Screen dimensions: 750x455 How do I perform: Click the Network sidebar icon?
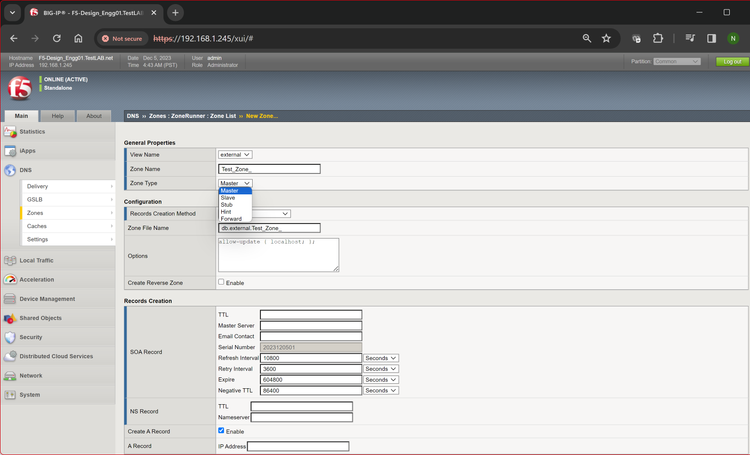tap(10, 376)
